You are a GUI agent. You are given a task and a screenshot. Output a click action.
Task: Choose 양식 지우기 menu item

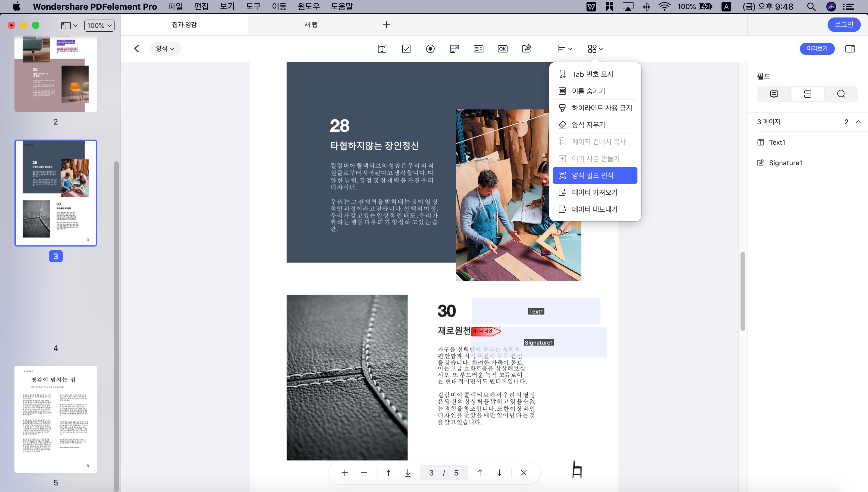point(595,125)
